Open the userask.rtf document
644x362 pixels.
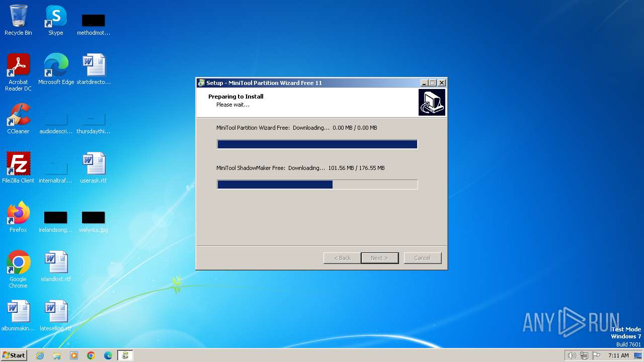94,167
